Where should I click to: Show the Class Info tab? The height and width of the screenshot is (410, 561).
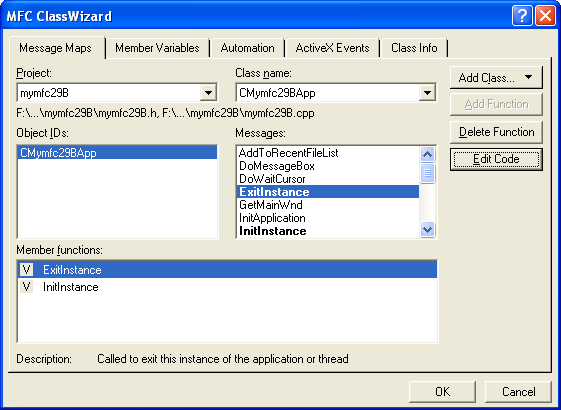coord(414,48)
